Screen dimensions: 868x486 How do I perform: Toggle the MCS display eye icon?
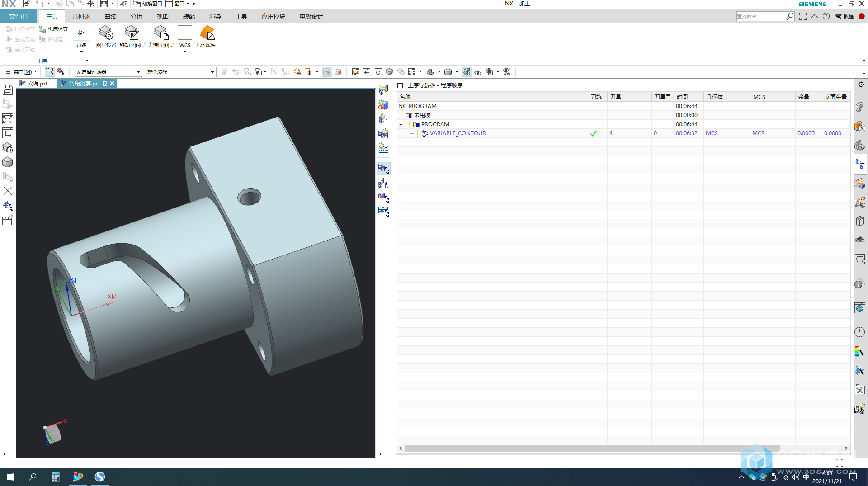tap(467, 72)
